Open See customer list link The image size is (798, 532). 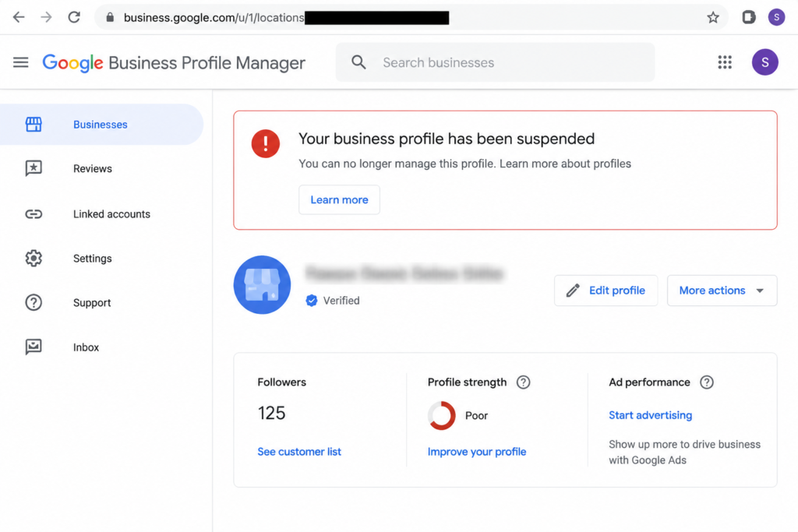(299, 452)
